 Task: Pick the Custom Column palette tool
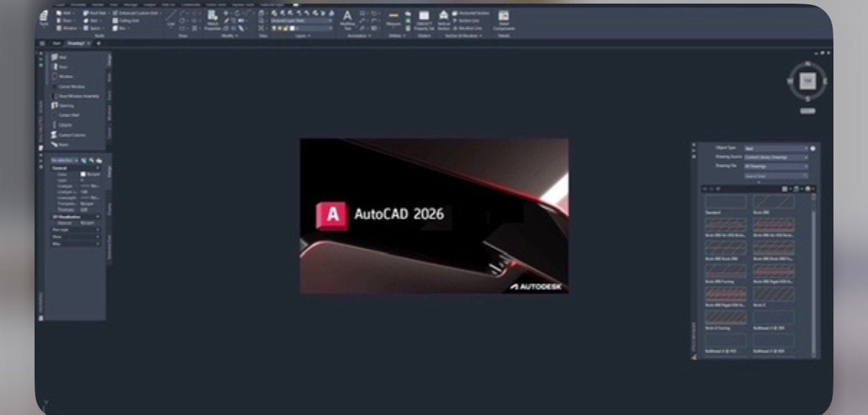pos(68,134)
